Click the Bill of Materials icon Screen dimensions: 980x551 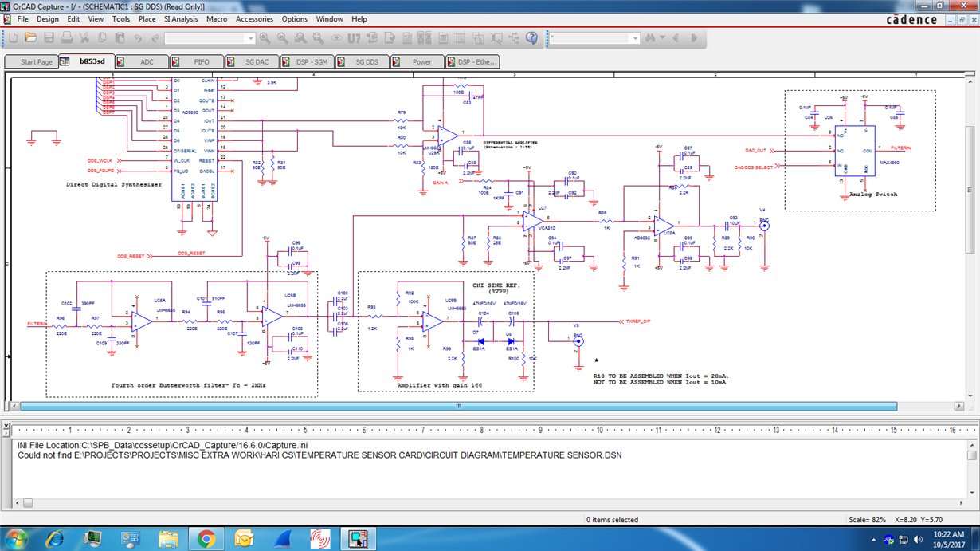[443, 37]
